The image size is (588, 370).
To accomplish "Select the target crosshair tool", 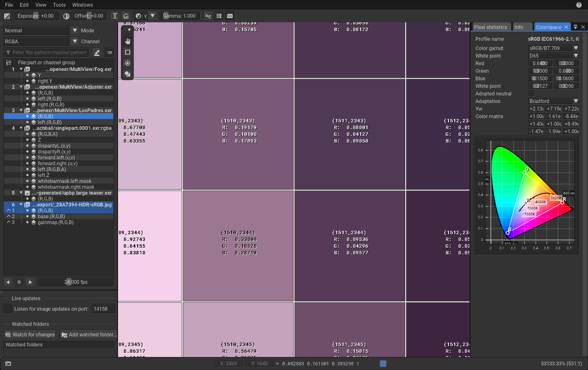I will pyautogui.click(x=128, y=63).
